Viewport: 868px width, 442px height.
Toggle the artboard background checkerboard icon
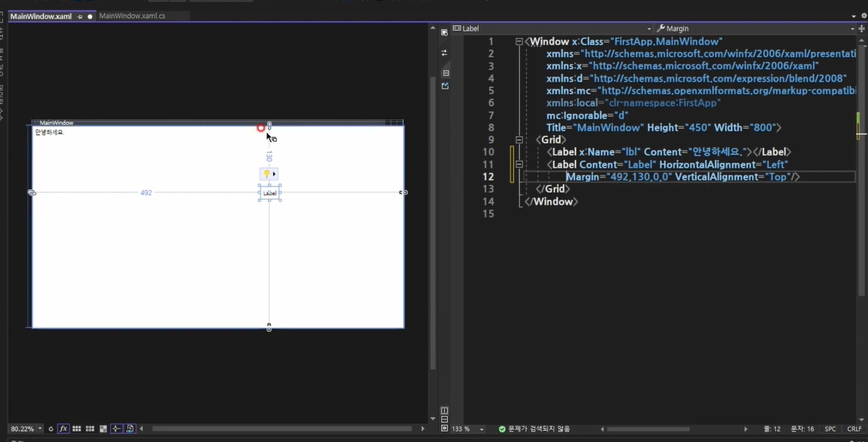pos(103,429)
